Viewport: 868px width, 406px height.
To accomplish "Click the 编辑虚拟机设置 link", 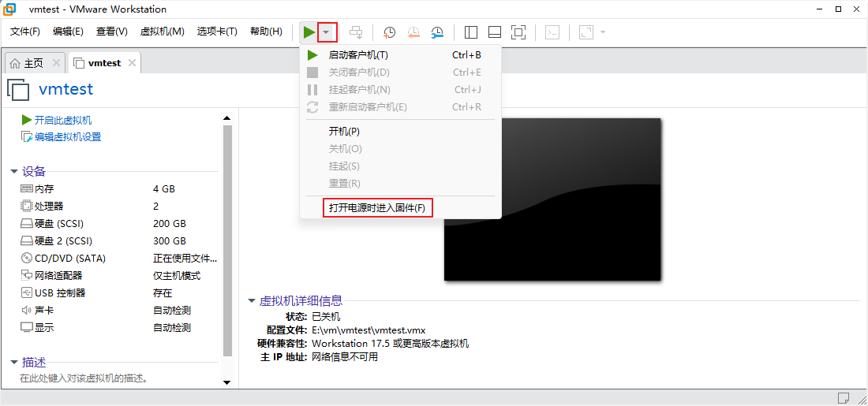I will click(x=68, y=137).
